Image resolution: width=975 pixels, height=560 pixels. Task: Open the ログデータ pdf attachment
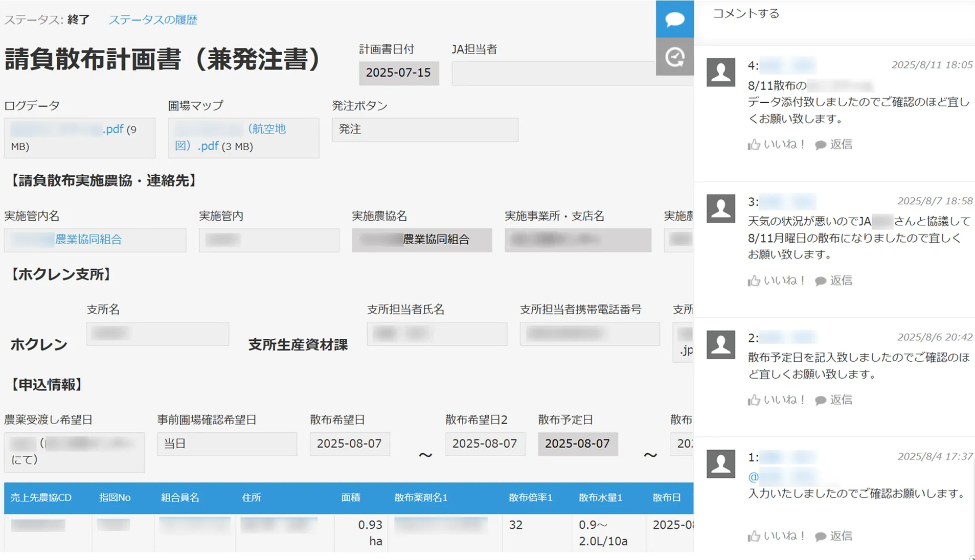pyautogui.click(x=66, y=129)
